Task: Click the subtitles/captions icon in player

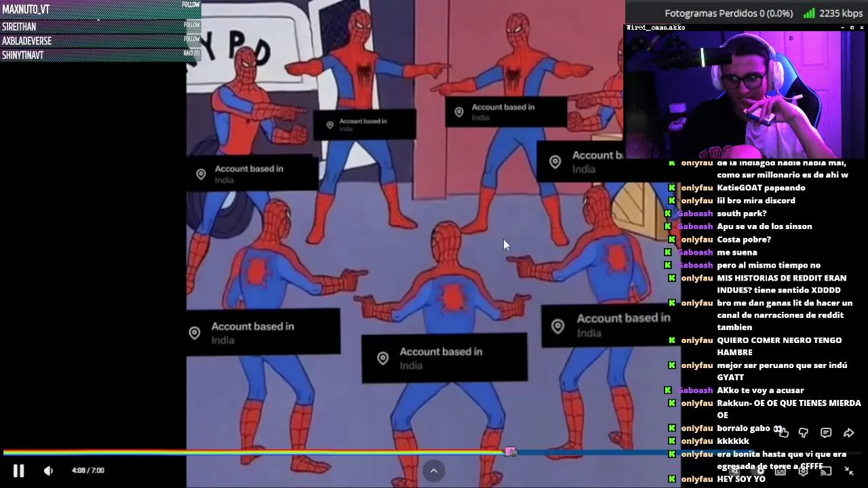Action: [x=781, y=470]
